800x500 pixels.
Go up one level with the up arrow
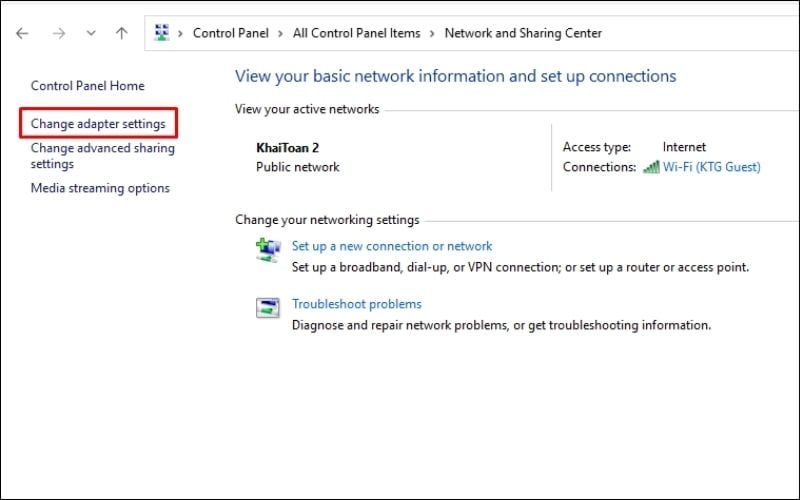coord(121,34)
